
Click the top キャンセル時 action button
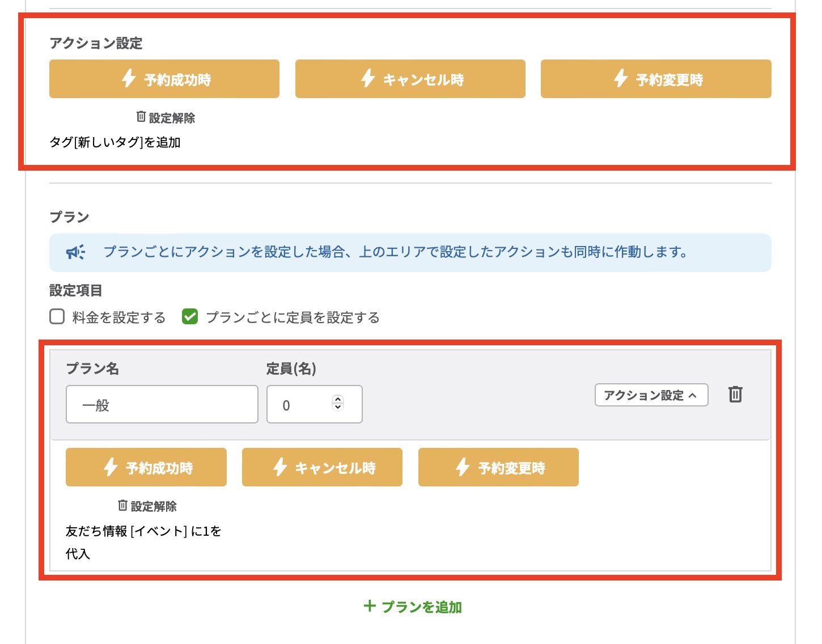coord(410,79)
